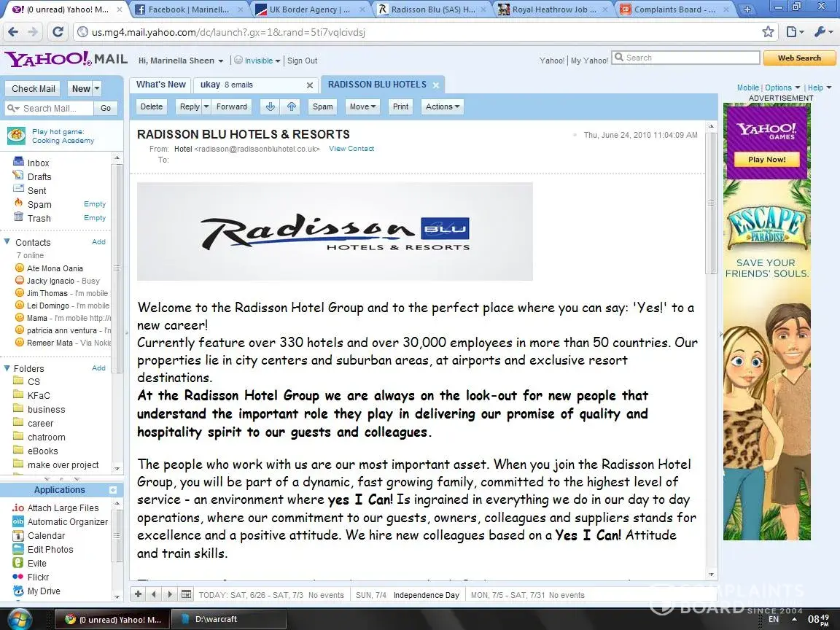This screenshot has width=840, height=630.
Task: Open a new browser tab
Action: [x=747, y=9]
